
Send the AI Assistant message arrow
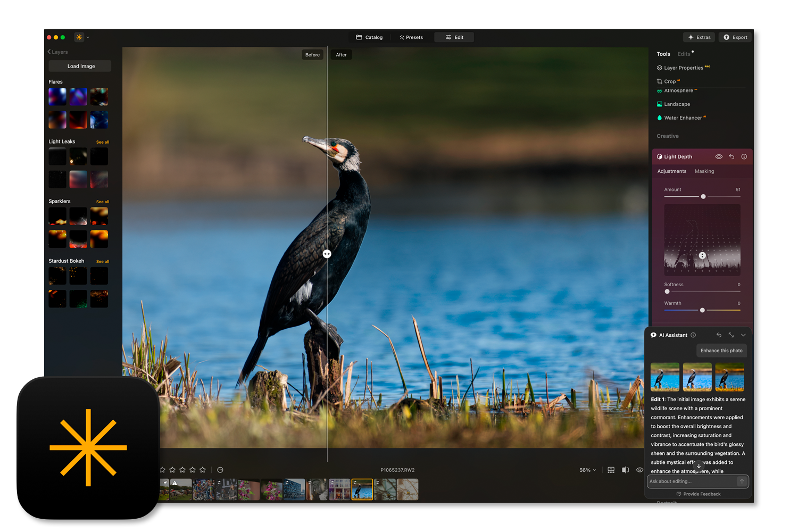[742, 481]
